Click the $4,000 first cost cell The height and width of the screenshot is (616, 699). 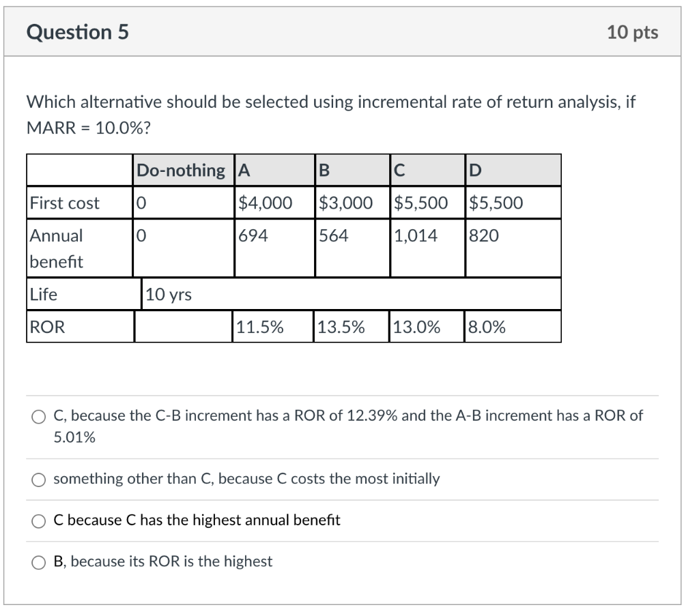coord(262,202)
